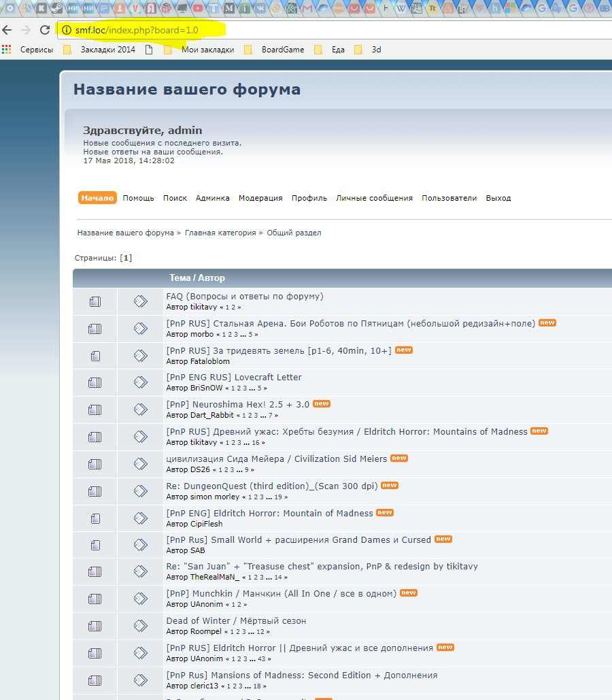Click the Тема / Автор column header
This screenshot has width=612, height=700.
click(x=197, y=278)
